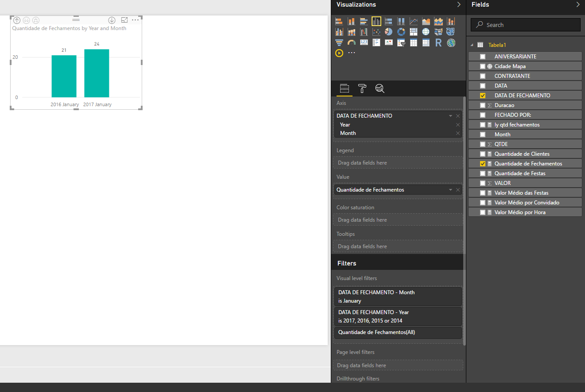Click the Fields search box
This screenshot has width=585, height=392.
point(525,25)
